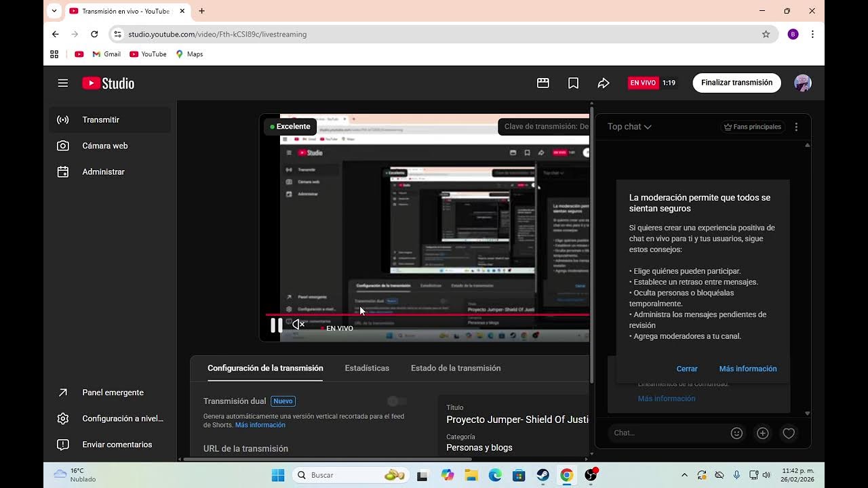Click Finalizar transmisión button
The height and width of the screenshot is (488, 868).
pyautogui.click(x=736, y=83)
